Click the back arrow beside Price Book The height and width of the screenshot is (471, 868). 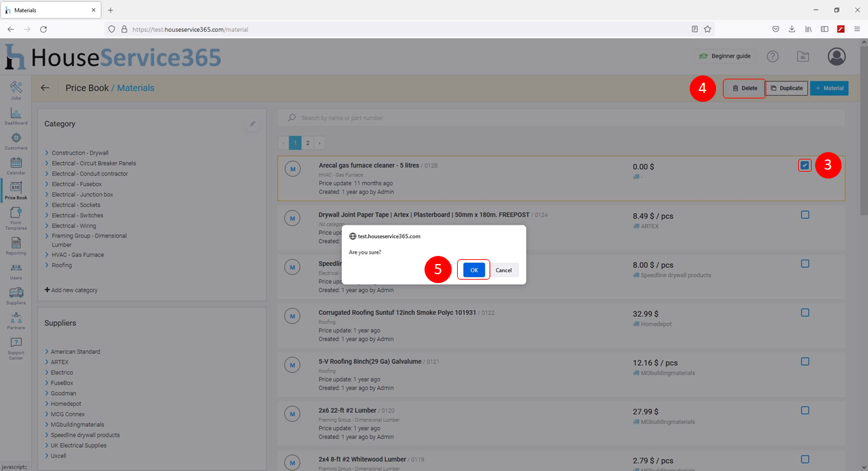(x=45, y=88)
